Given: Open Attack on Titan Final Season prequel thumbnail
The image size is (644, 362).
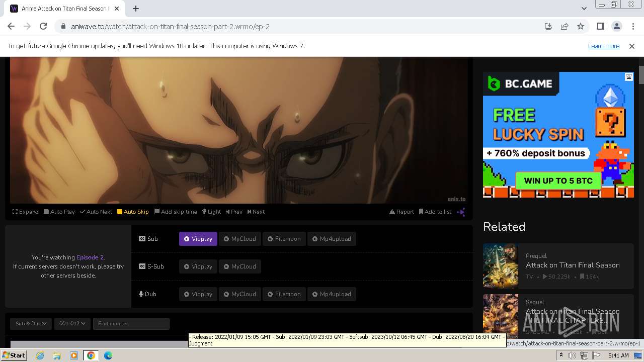Looking at the screenshot, I should (501, 266).
